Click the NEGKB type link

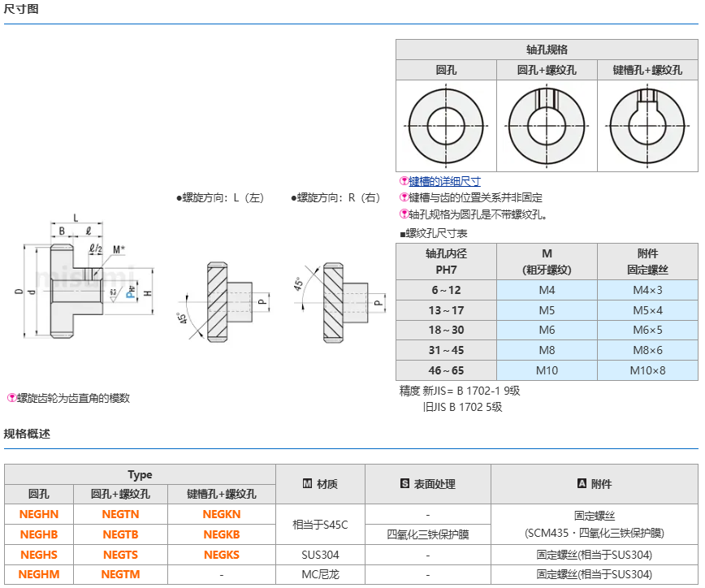coord(222,534)
